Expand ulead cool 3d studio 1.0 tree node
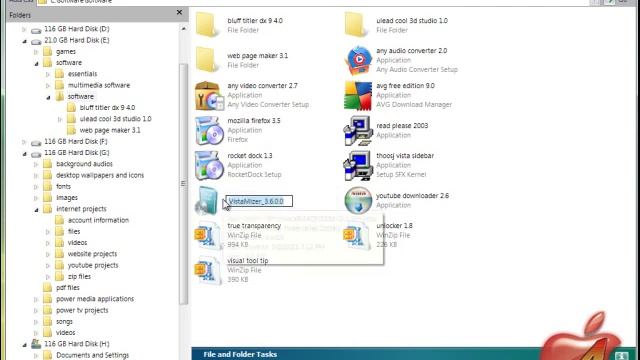Image resolution: width=640 pixels, height=360 pixels. click(x=60, y=119)
